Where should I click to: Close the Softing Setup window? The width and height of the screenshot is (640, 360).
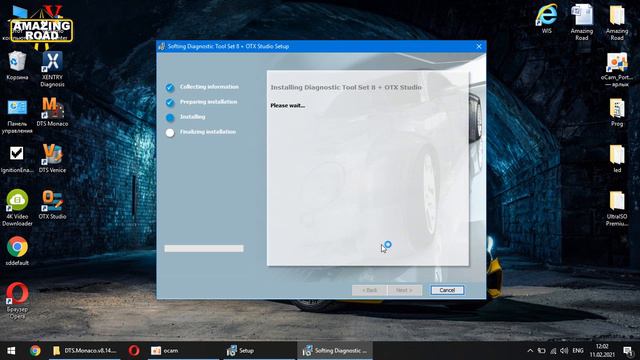(479, 47)
